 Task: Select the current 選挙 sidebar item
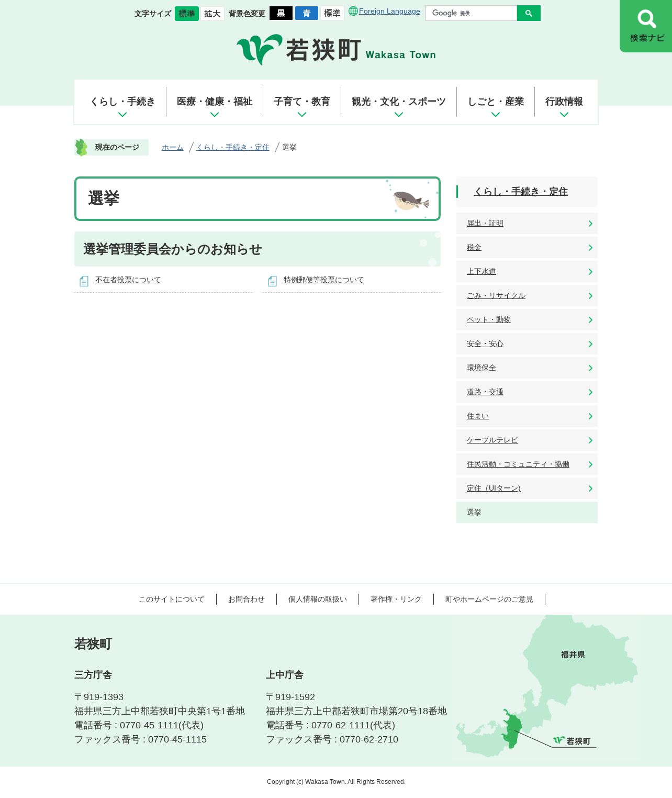click(x=527, y=513)
